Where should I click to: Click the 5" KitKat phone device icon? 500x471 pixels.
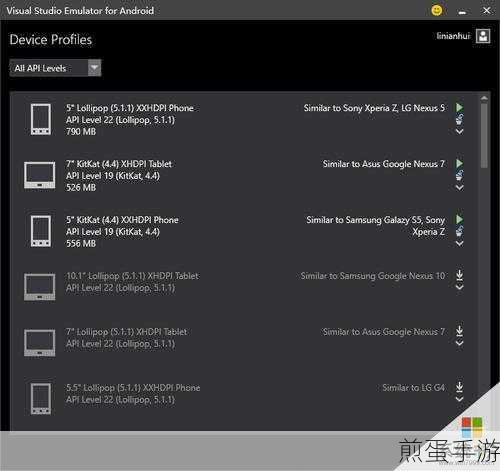point(41,231)
